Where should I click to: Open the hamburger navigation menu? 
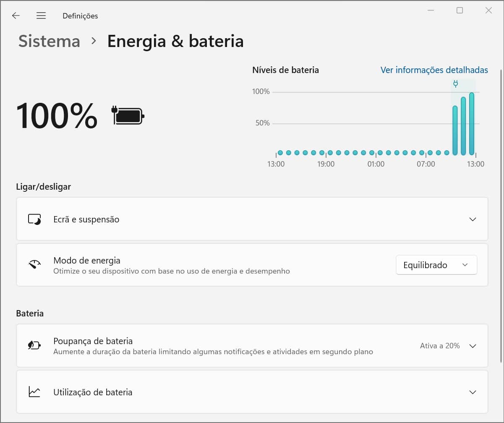point(41,16)
